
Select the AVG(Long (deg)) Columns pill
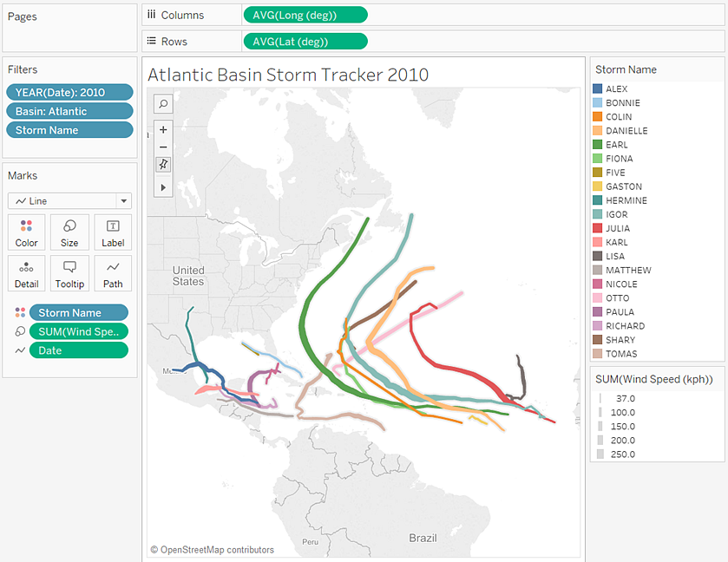pos(305,15)
